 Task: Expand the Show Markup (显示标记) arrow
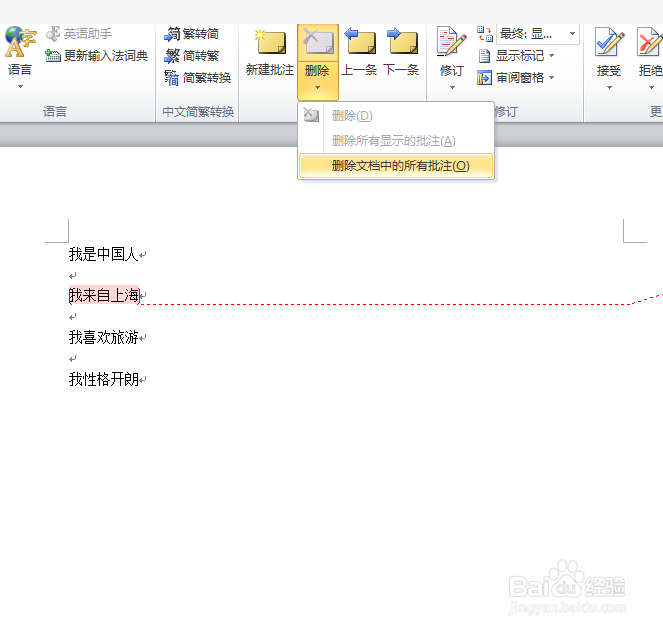click(x=551, y=55)
